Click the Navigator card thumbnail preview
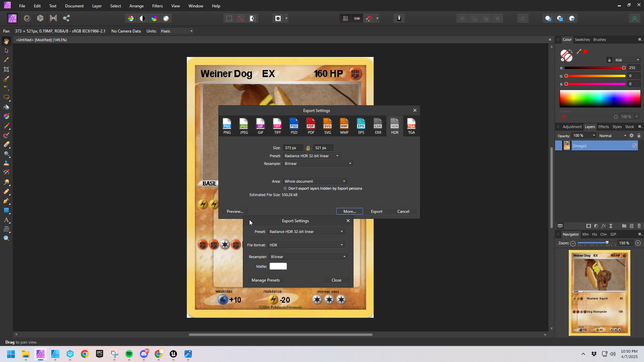The height and width of the screenshot is (362, 644). pos(599,293)
